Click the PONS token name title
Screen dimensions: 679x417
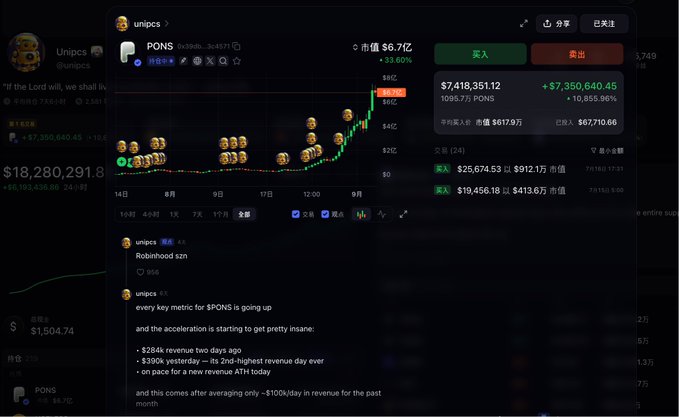point(160,46)
